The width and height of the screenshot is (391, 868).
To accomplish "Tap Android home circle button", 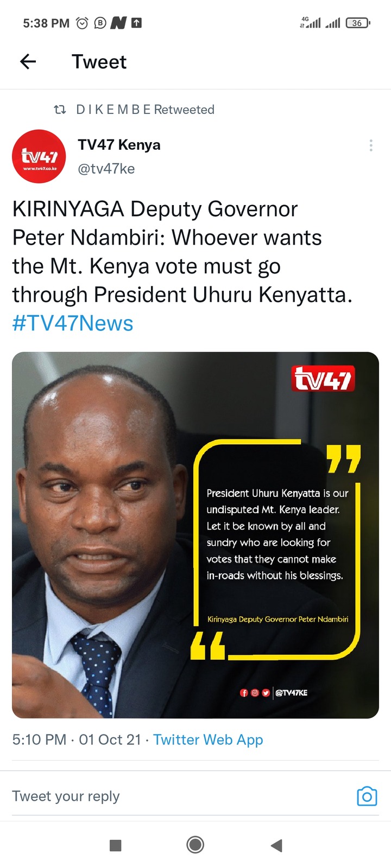I will click(x=195, y=845).
